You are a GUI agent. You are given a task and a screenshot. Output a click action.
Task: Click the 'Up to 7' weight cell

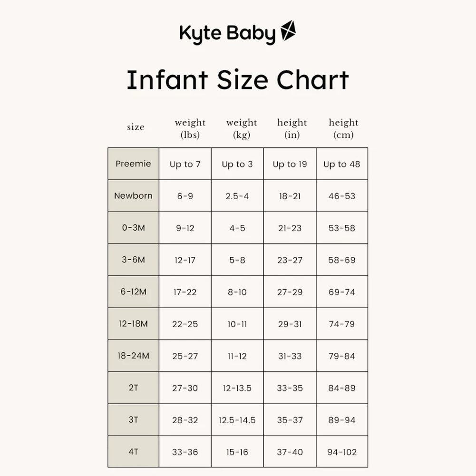pos(185,164)
